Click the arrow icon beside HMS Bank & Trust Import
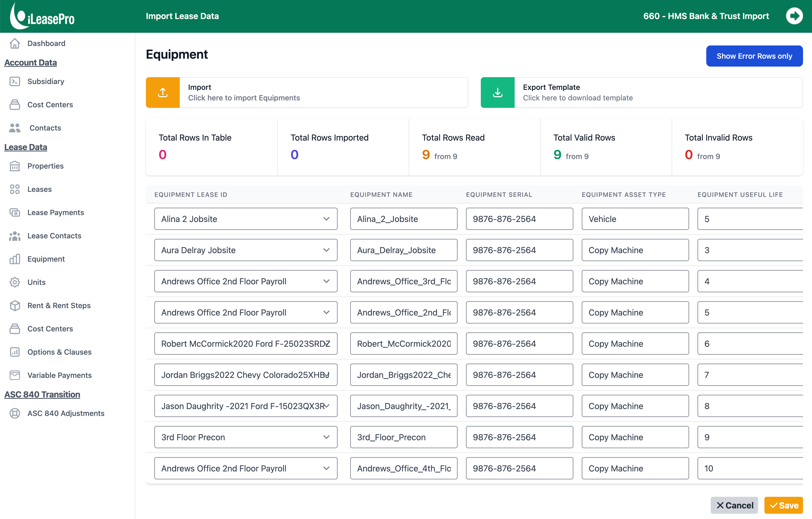 click(794, 16)
